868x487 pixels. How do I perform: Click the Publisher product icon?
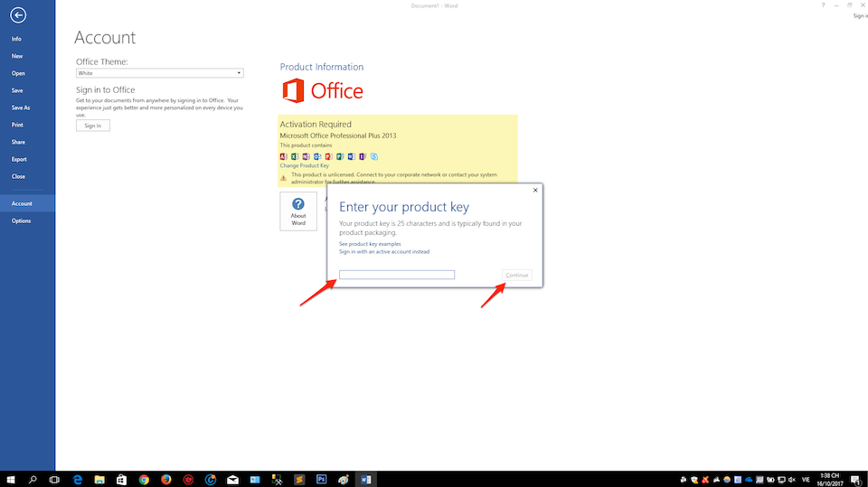pos(340,156)
